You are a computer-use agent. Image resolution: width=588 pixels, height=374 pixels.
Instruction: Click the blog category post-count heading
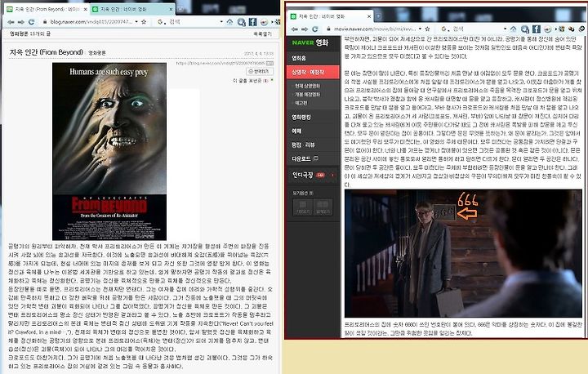(30, 33)
